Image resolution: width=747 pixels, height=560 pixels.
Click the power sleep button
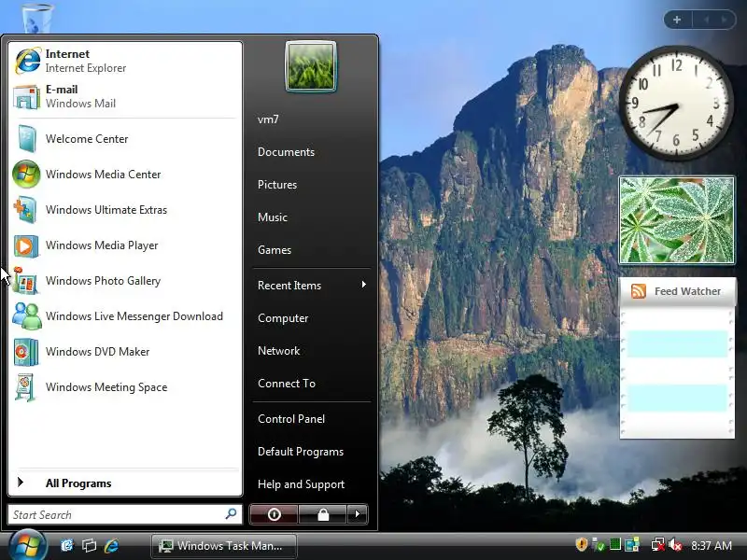coord(274,514)
